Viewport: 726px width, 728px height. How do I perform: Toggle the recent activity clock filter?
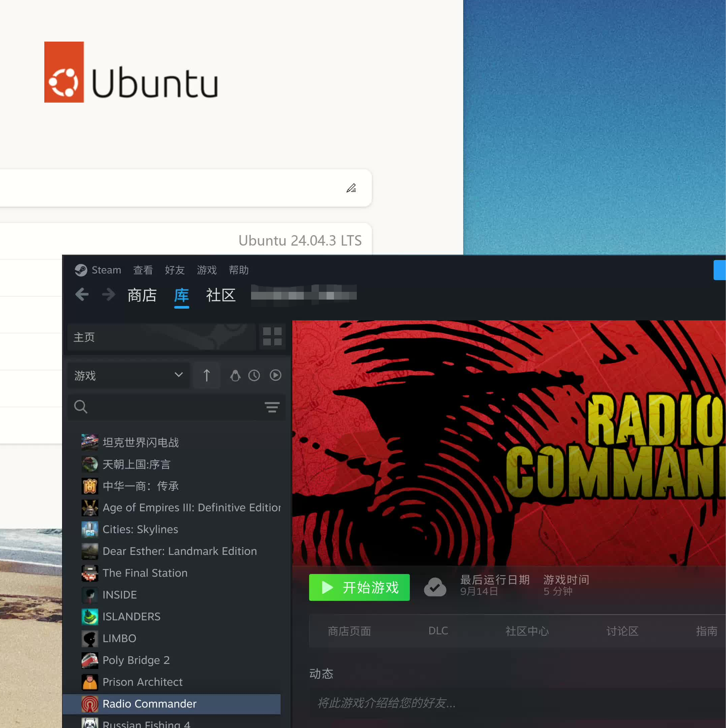(x=254, y=375)
